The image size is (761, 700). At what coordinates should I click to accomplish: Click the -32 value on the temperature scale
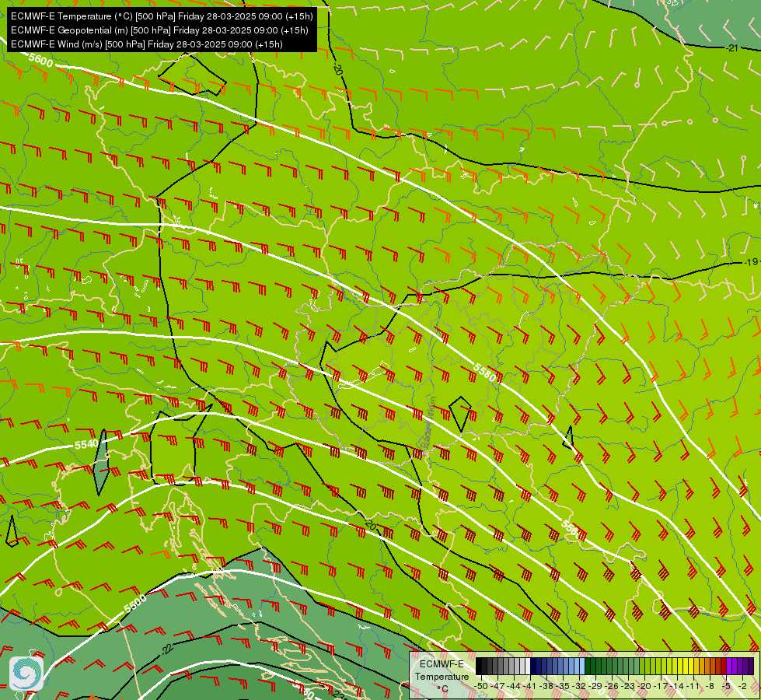pyautogui.click(x=579, y=686)
